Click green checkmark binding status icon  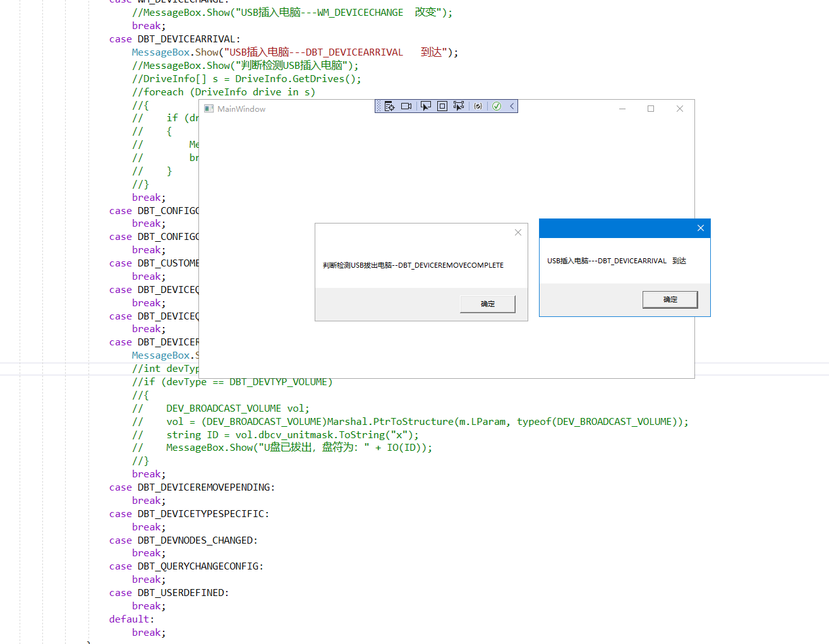coord(497,106)
